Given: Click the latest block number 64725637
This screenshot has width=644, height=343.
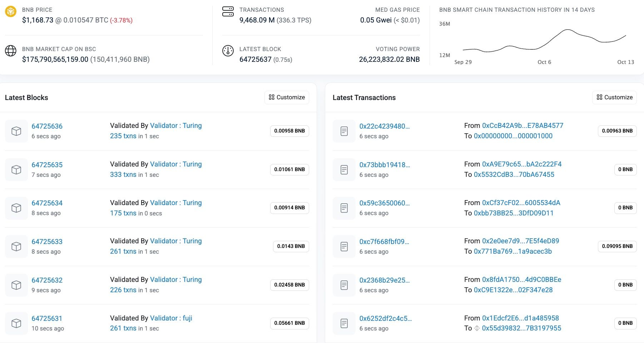Looking at the screenshot, I should click(x=255, y=59).
